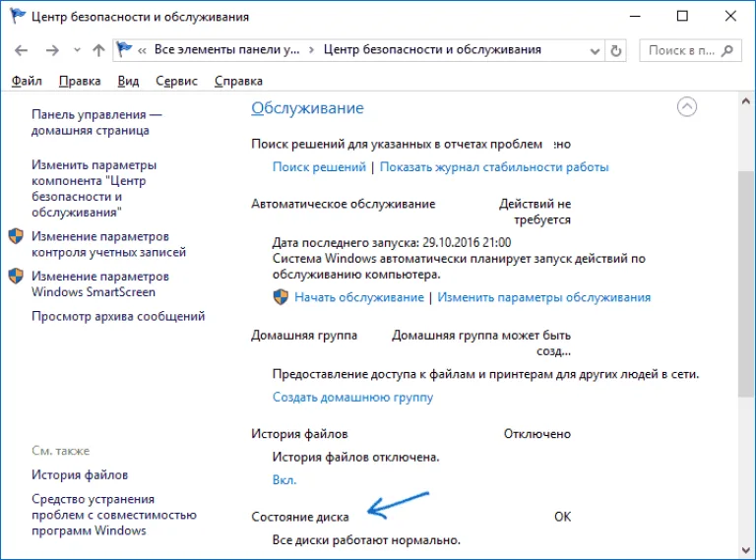Go back using the back arrow
The height and width of the screenshot is (560, 756).
click(22, 50)
